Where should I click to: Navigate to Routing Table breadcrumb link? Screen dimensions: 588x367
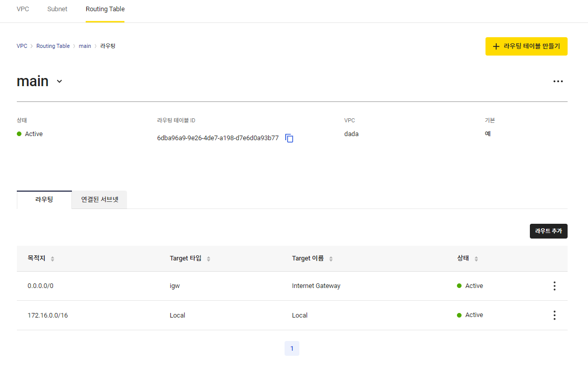53,46
